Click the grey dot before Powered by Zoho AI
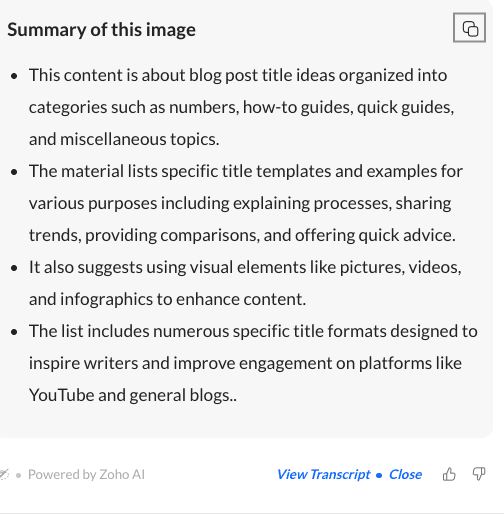The width and height of the screenshot is (504, 514). (19, 475)
